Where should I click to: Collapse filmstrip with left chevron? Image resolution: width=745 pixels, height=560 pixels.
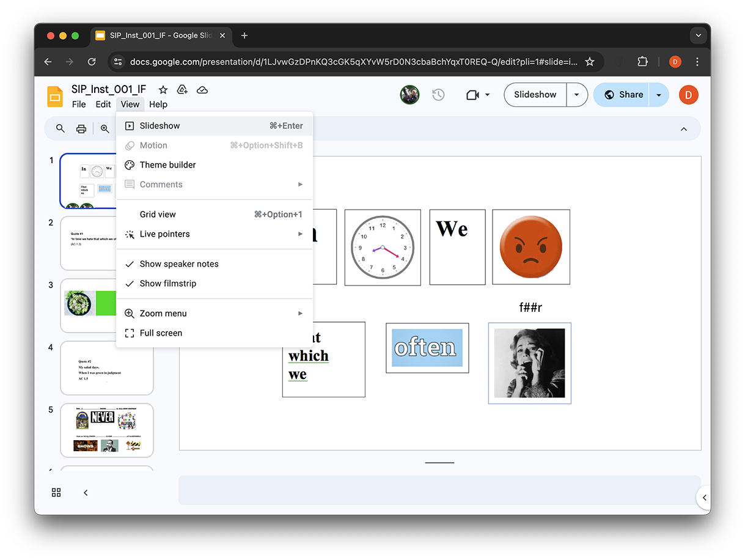(86, 492)
